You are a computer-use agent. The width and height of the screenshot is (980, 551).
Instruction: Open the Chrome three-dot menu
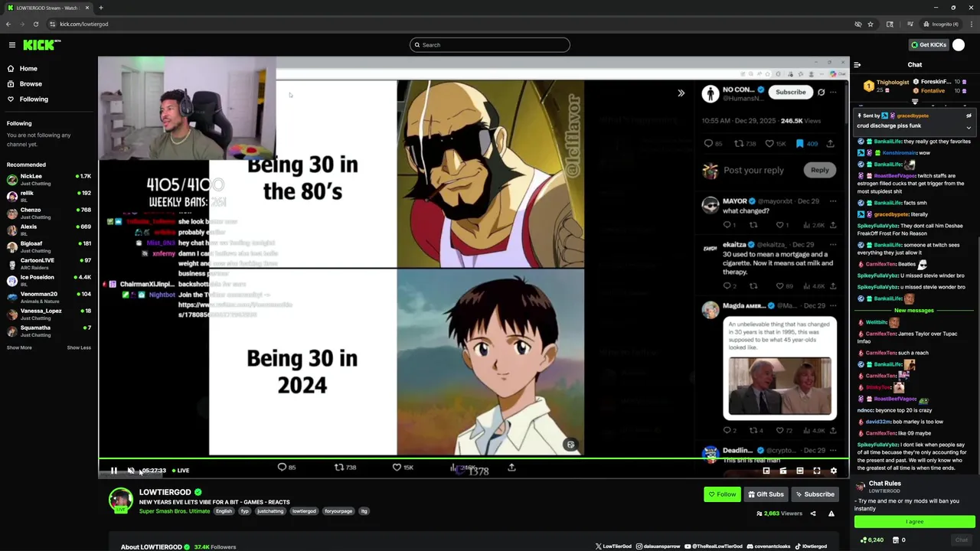coord(971,24)
